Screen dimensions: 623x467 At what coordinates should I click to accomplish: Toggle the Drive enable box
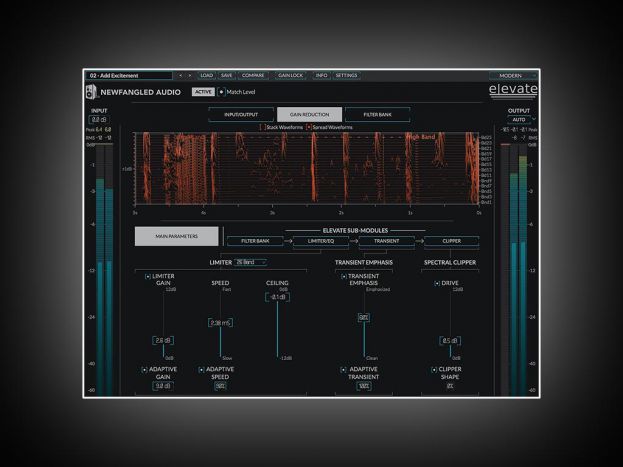coord(437,283)
